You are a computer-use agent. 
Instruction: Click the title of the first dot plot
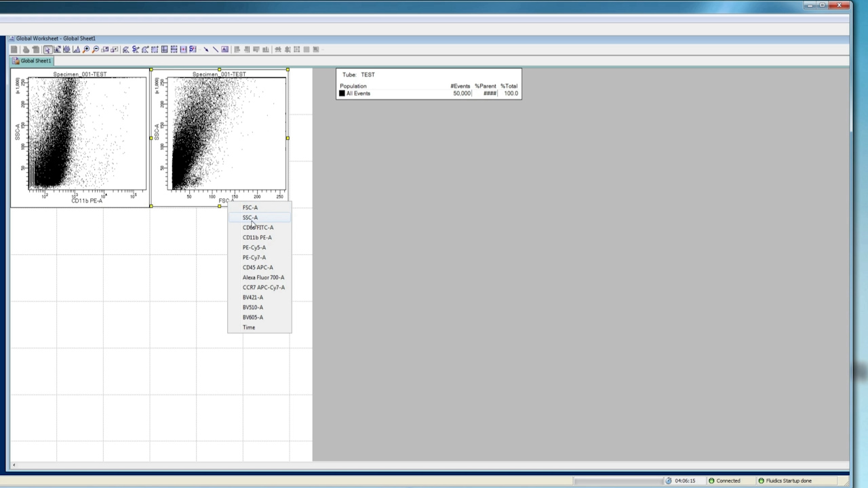pos(80,74)
